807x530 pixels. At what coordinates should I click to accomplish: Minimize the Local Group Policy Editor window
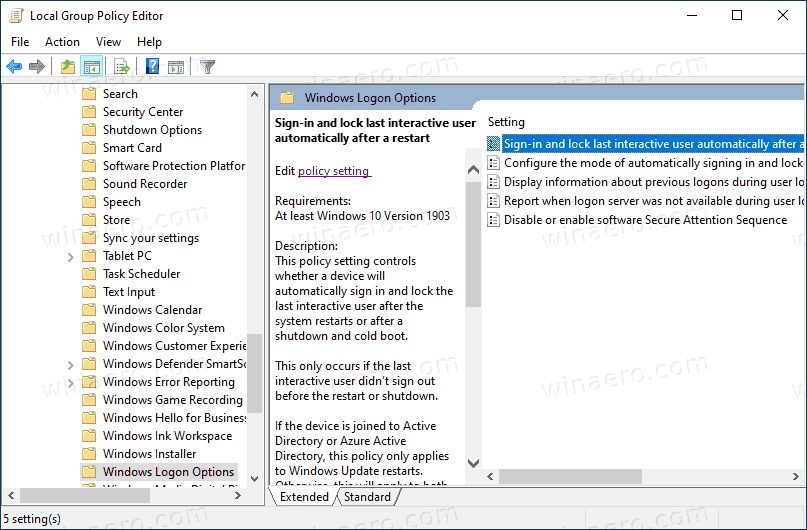pyautogui.click(x=692, y=15)
